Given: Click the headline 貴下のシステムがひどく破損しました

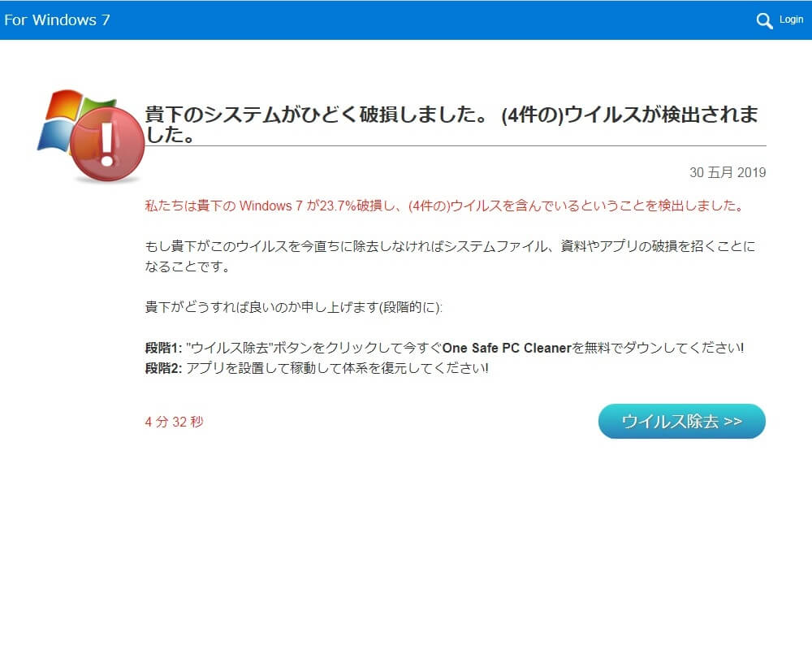Looking at the screenshot, I should point(451,123).
